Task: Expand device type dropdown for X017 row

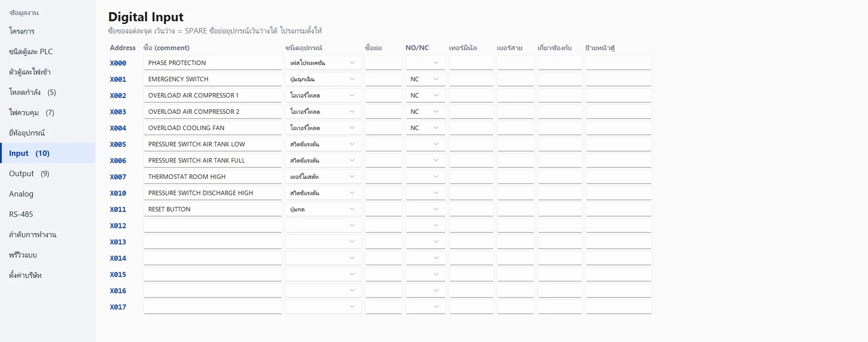Action: 323,307
